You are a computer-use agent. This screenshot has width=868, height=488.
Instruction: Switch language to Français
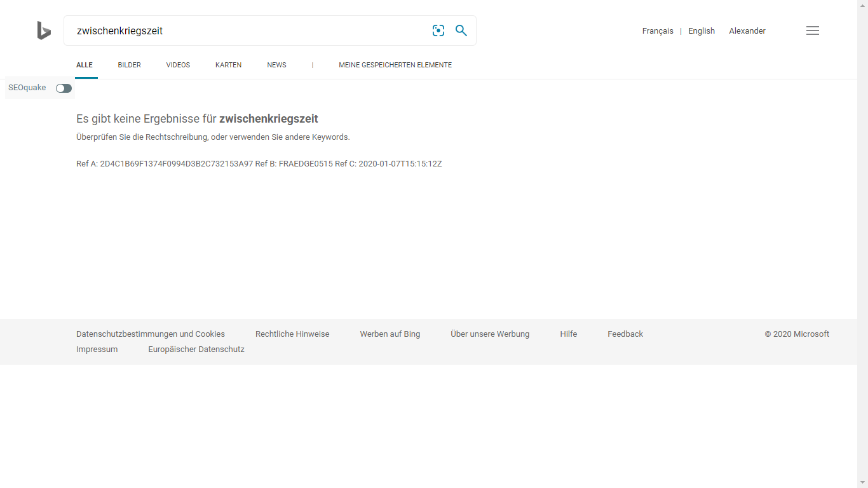tap(658, 31)
